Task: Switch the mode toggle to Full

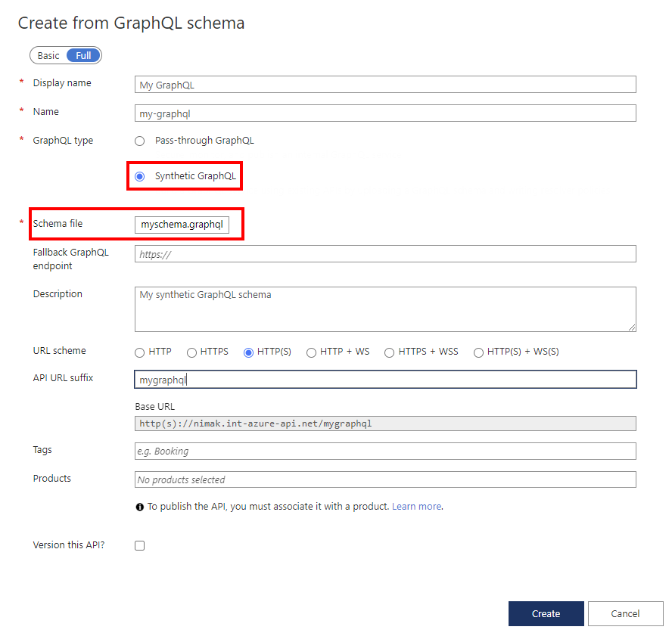Action: pyautogui.click(x=82, y=54)
